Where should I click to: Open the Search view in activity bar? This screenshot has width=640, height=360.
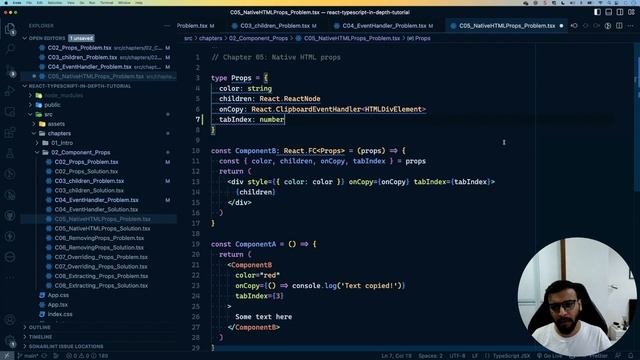[10, 49]
